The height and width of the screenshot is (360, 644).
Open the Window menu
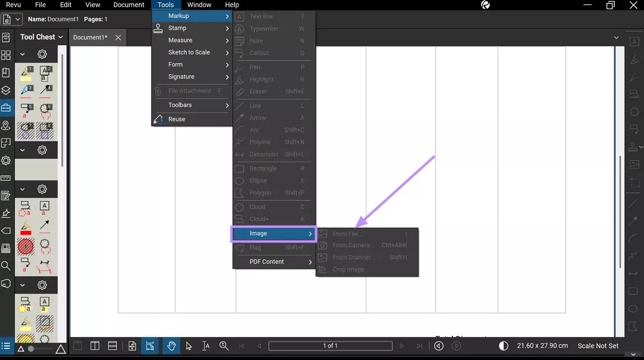[200, 4]
